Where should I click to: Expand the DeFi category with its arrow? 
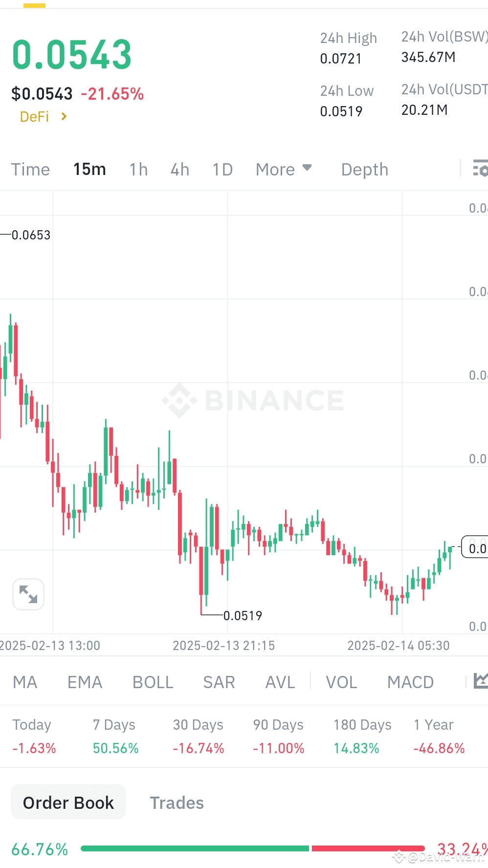pos(64,116)
